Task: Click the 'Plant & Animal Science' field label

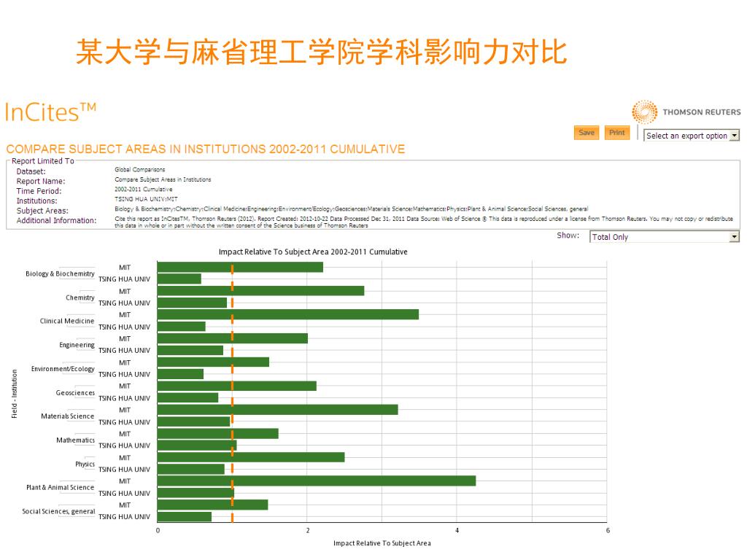Action: point(60,487)
